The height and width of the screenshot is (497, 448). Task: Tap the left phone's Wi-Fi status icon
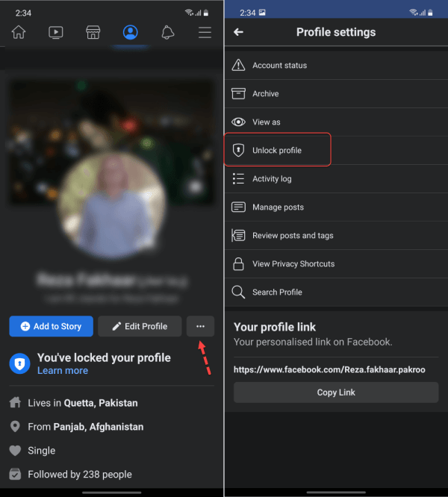pos(189,13)
